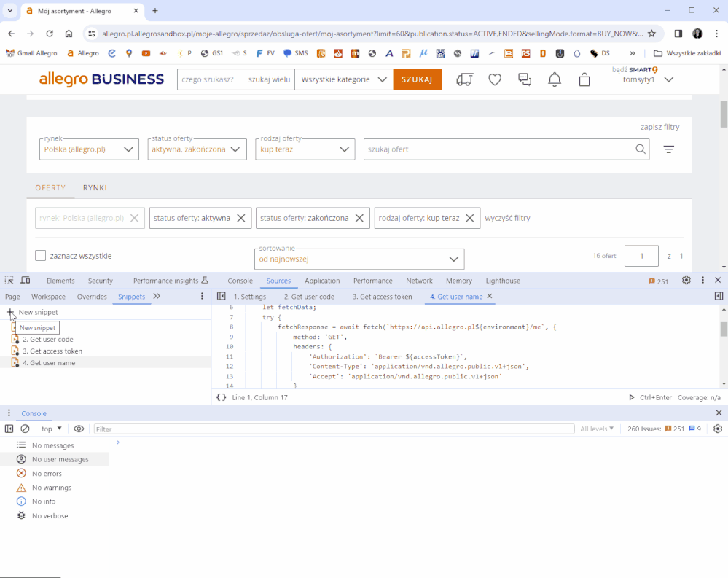Open the 'Wszystkie kategorie' dropdown
The height and width of the screenshot is (578, 728).
[x=343, y=79]
